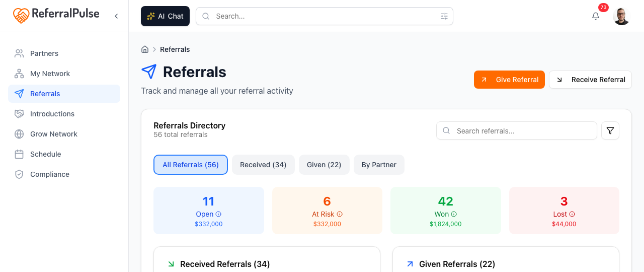Viewport: 644px width, 272px height.
Task: Click the Referrals Directory title
Action: point(189,125)
